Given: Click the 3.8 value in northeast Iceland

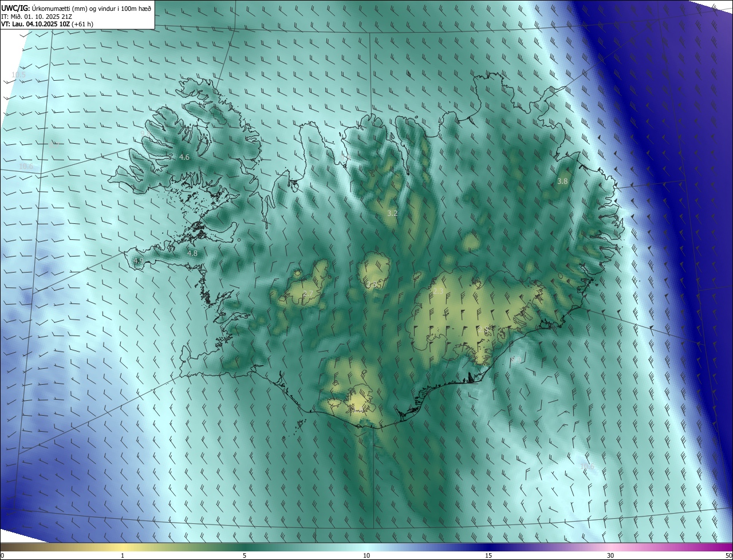Looking at the screenshot, I should tap(562, 181).
